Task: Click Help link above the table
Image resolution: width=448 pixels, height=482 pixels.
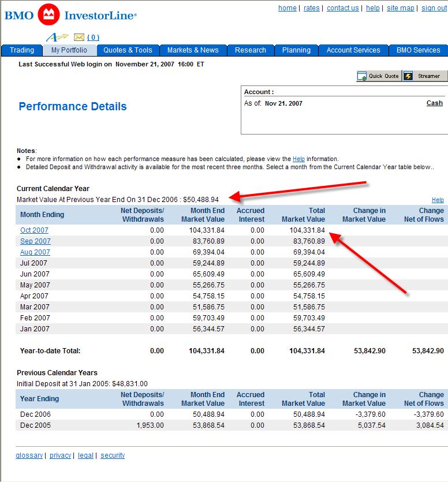Action: click(438, 200)
